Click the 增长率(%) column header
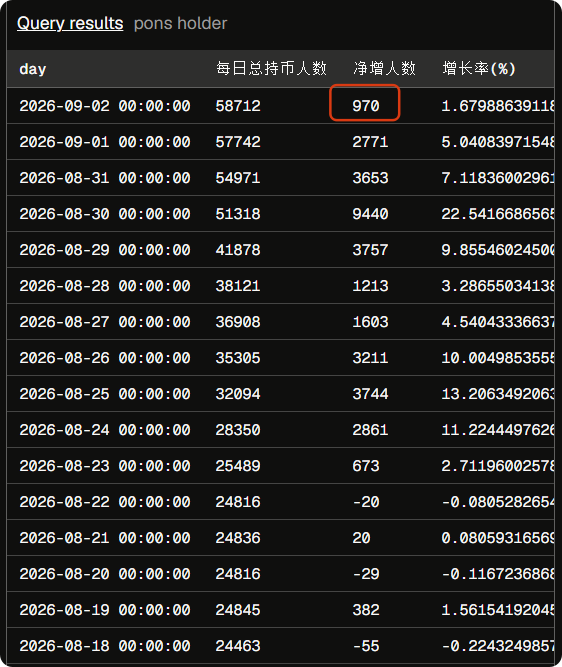Image resolution: width=562 pixels, height=667 pixels. (x=479, y=68)
